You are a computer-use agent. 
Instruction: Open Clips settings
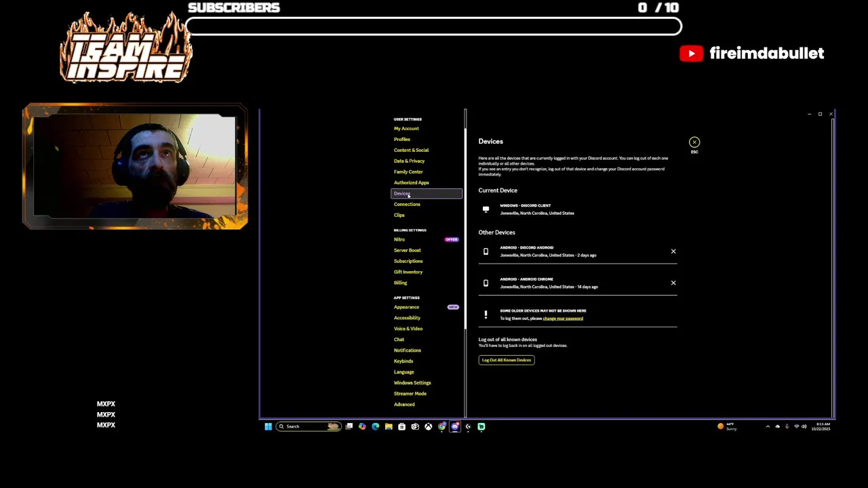click(399, 216)
